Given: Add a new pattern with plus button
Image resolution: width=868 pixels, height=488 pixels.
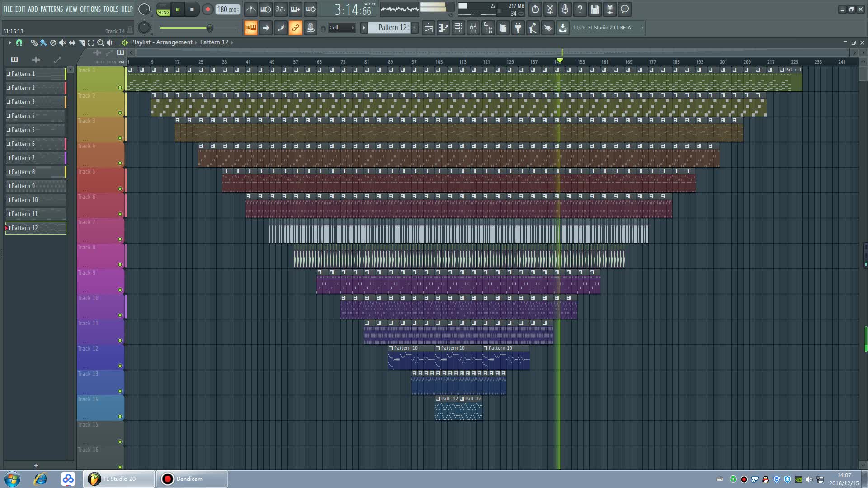Looking at the screenshot, I should [x=415, y=28].
